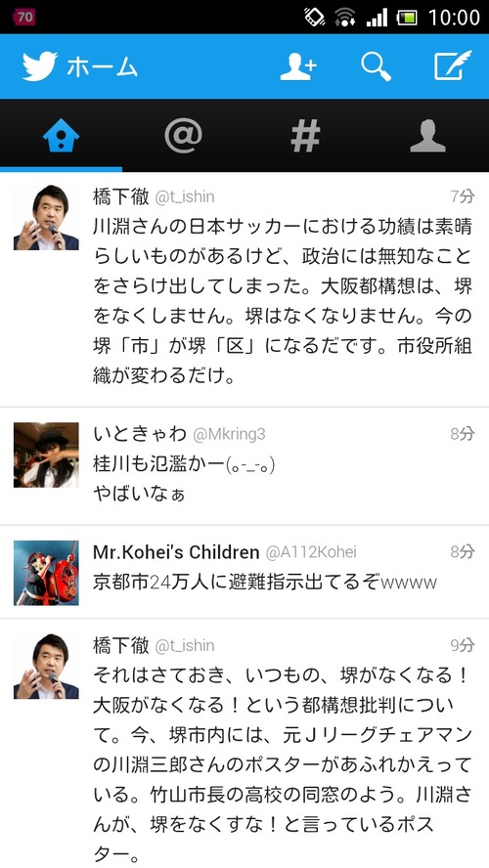This screenshot has height=868, width=489.
Task: Open the # discover tab
Action: (x=305, y=136)
